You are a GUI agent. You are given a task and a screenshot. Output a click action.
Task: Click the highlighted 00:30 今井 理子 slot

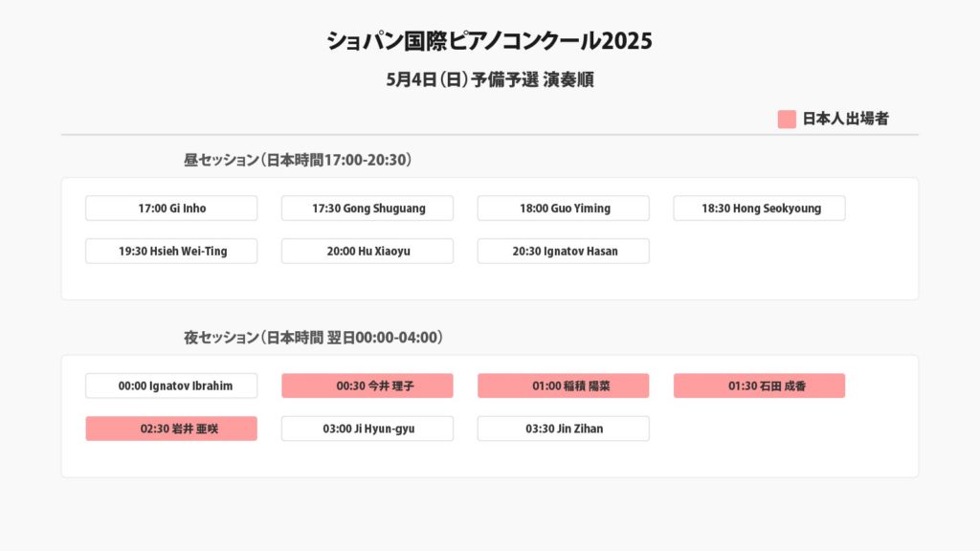coord(367,386)
